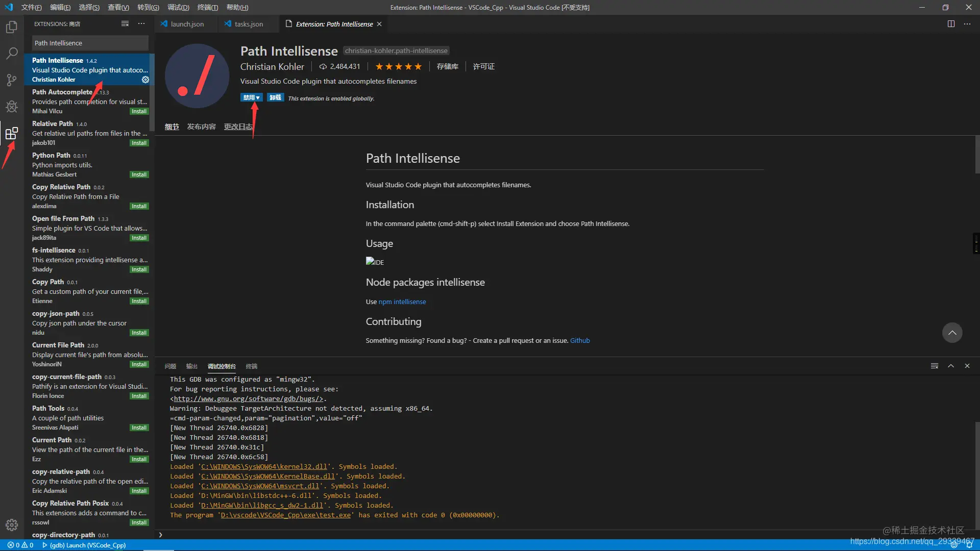Screen dimensions: 980x551
Task: Select the 发布内容 contributions tab
Action: pyautogui.click(x=201, y=127)
